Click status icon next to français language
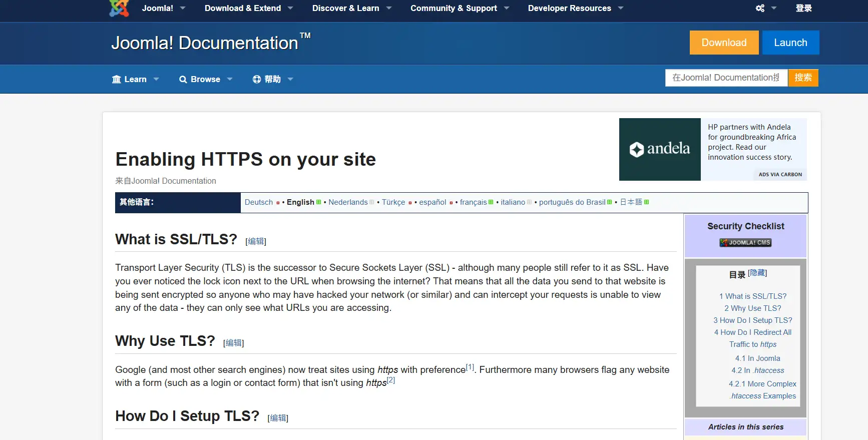The height and width of the screenshot is (440, 868). coord(491,202)
